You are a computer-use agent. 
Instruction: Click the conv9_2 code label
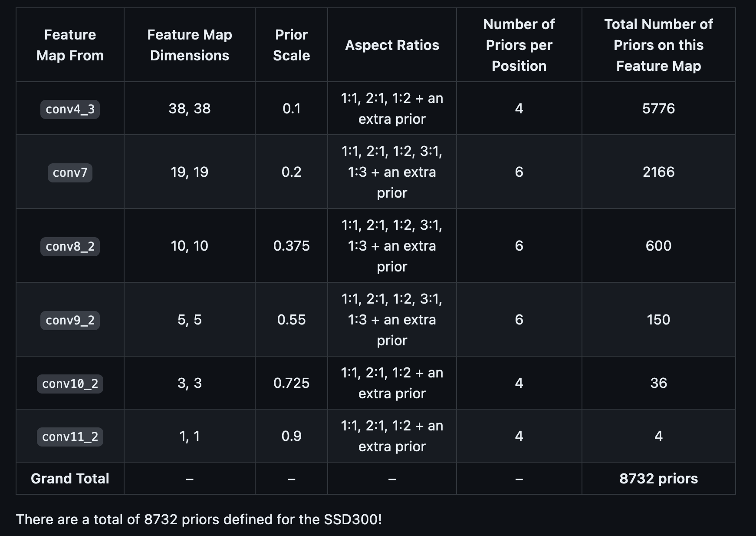[70, 320]
